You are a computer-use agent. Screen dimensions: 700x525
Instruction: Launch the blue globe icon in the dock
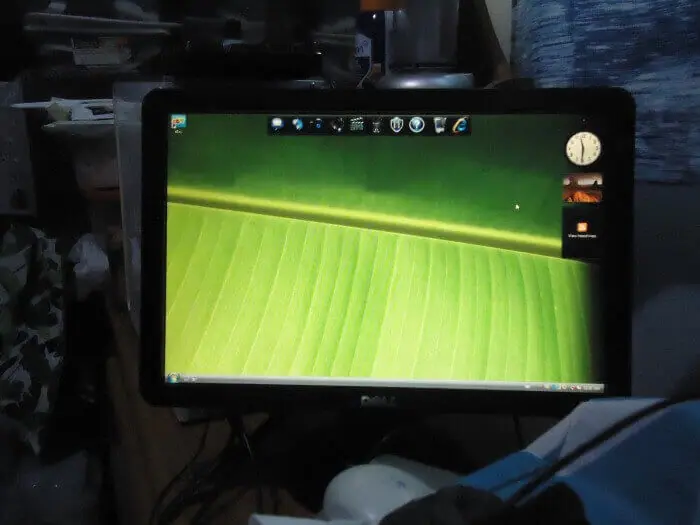coord(297,124)
